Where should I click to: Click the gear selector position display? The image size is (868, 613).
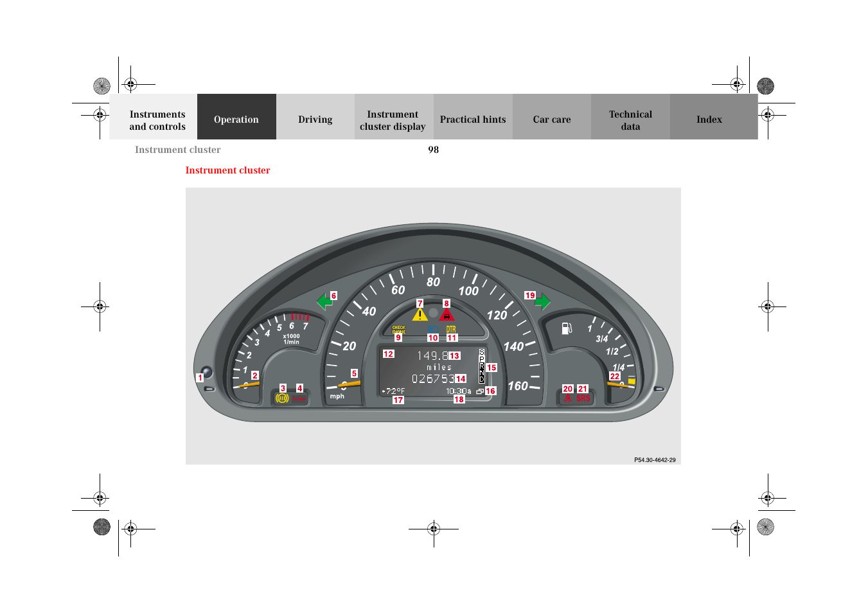[482, 366]
